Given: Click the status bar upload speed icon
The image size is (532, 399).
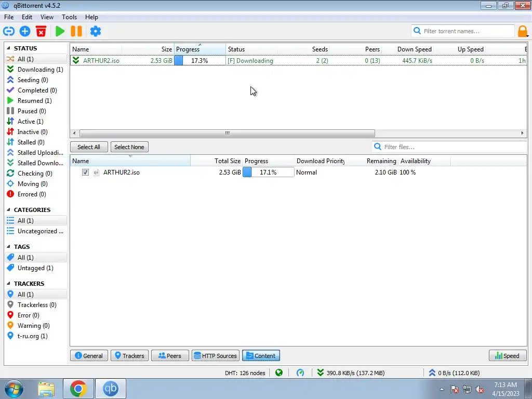Looking at the screenshot, I should point(432,373).
